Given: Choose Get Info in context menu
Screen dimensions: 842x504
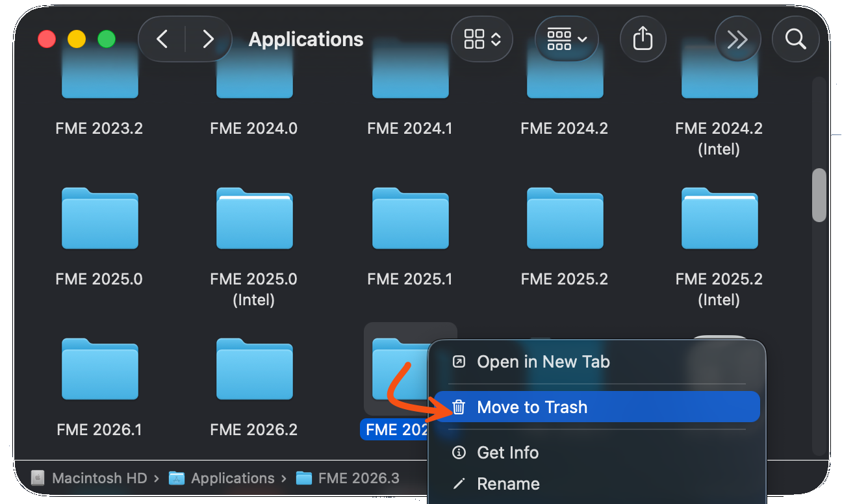Looking at the screenshot, I should tap(596, 452).
